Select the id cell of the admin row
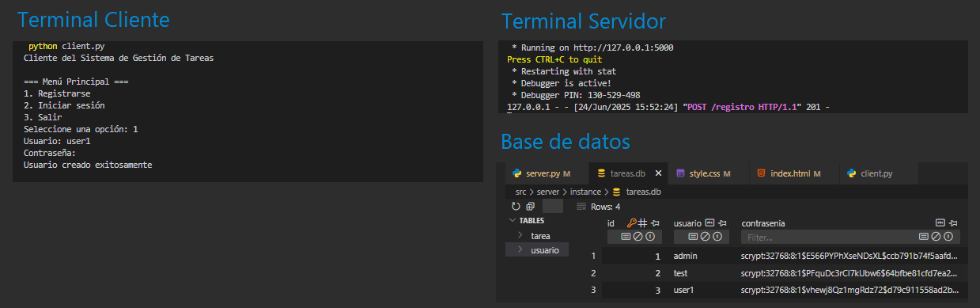 pyautogui.click(x=634, y=256)
